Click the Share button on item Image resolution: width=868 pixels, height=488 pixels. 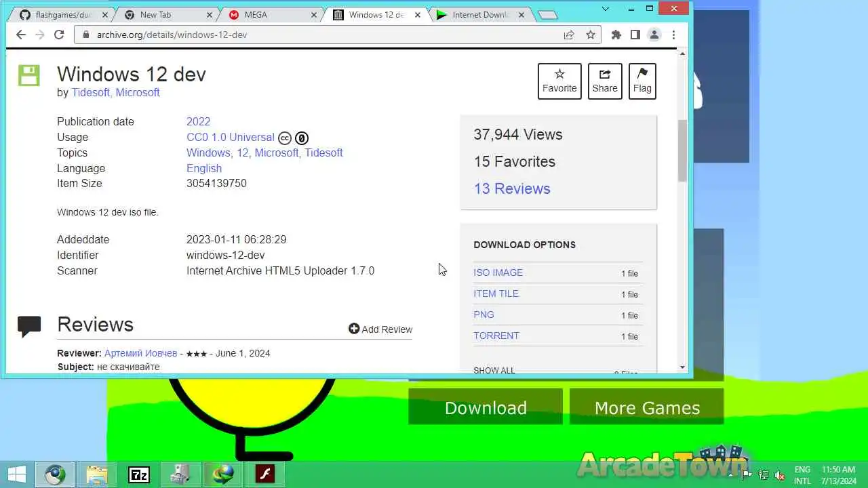[x=605, y=81]
